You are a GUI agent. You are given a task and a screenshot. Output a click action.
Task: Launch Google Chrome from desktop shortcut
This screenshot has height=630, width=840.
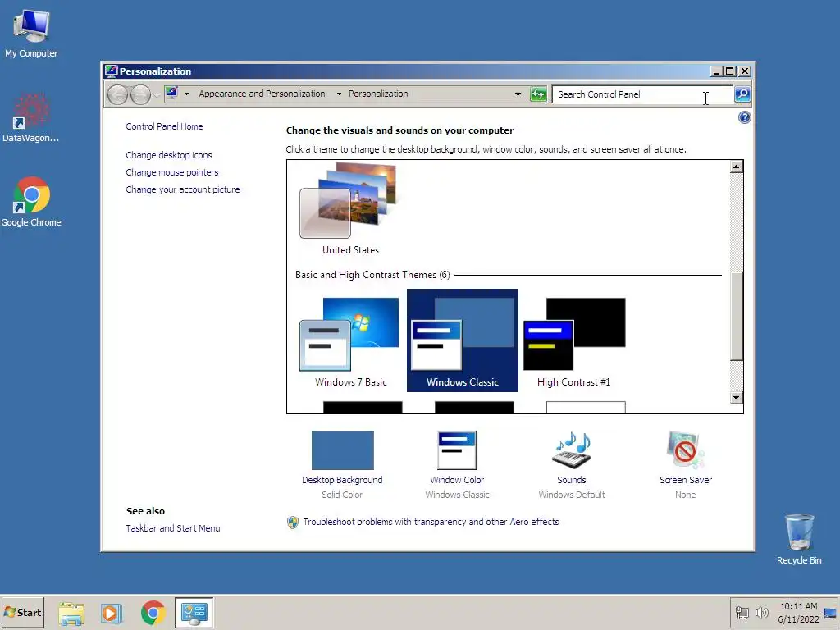tap(31, 202)
